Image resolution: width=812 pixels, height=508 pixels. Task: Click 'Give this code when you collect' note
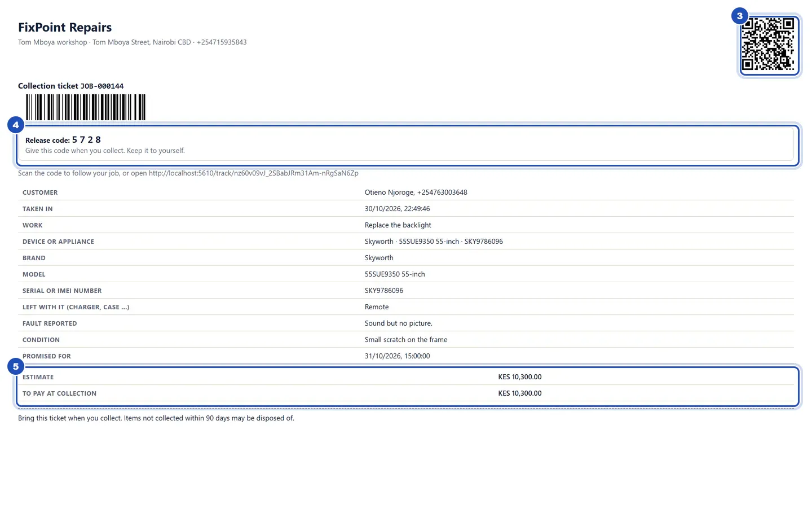point(105,151)
